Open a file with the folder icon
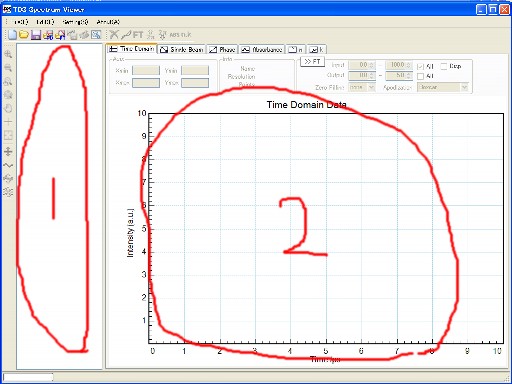The height and width of the screenshot is (384, 512). (24, 35)
